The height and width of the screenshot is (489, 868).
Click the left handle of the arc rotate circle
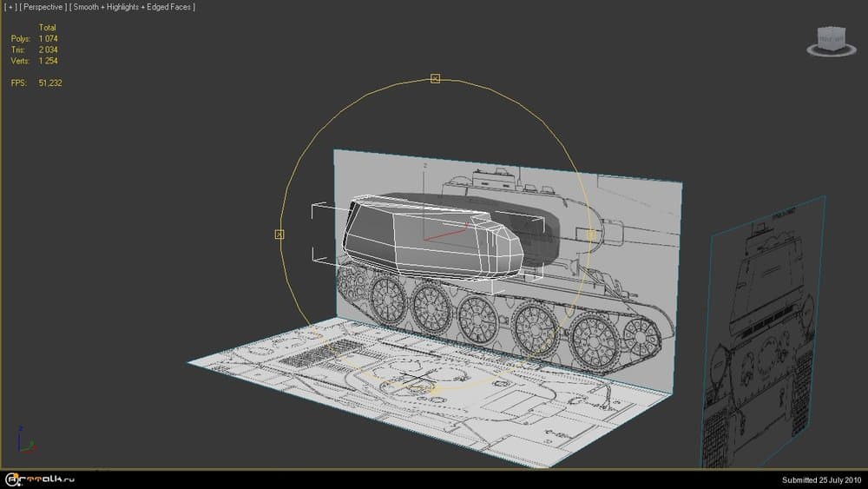click(x=279, y=235)
